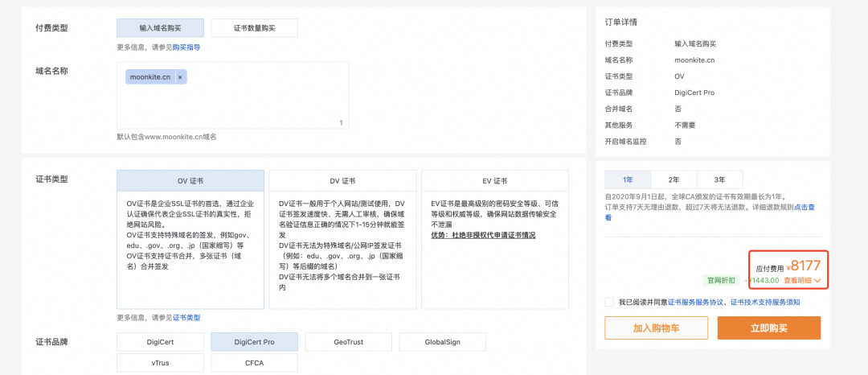Select the DigiCert brand
This screenshot has width=868, height=375.
pyautogui.click(x=160, y=342)
